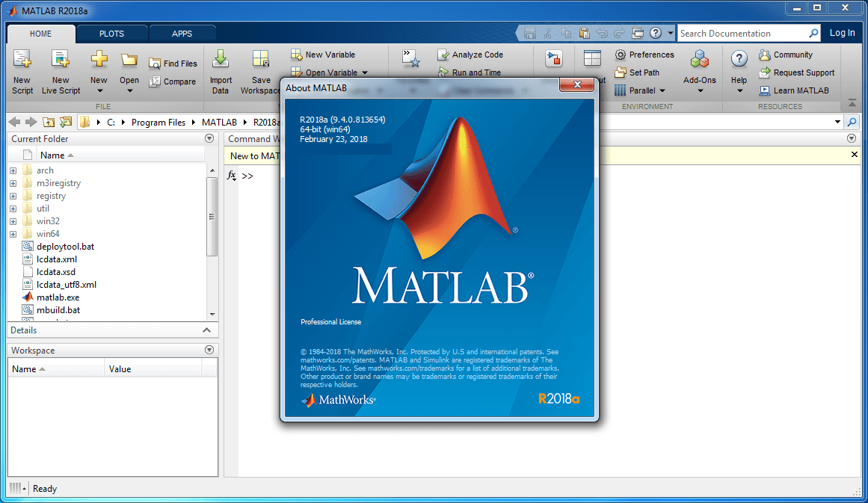Image resolution: width=868 pixels, height=503 pixels.
Task: Click Set Path
Action: (x=637, y=72)
